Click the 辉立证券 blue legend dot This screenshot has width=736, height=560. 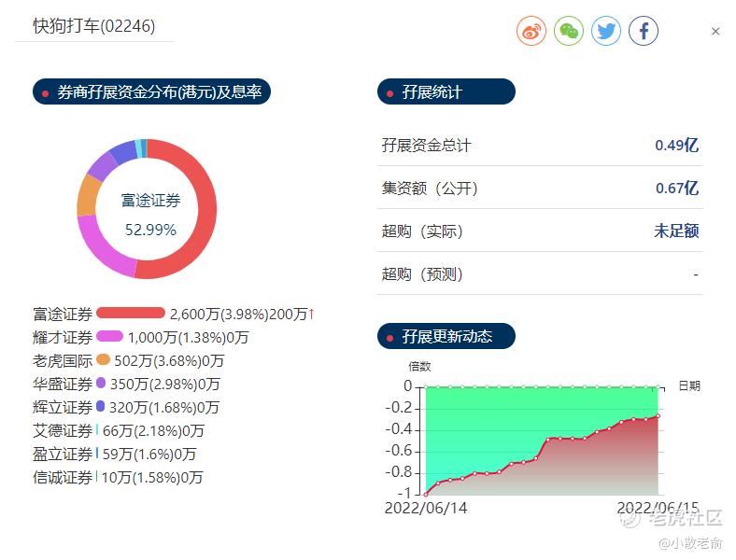coord(100,406)
